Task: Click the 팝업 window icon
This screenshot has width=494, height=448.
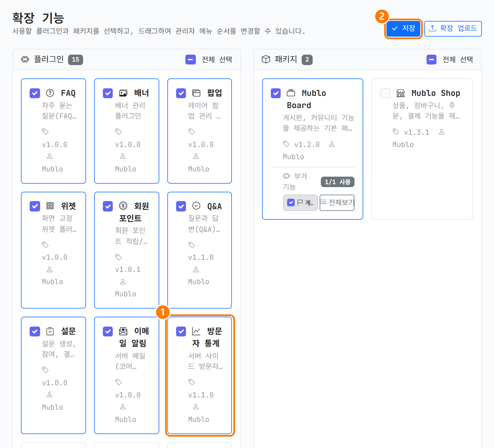Action: click(x=196, y=93)
